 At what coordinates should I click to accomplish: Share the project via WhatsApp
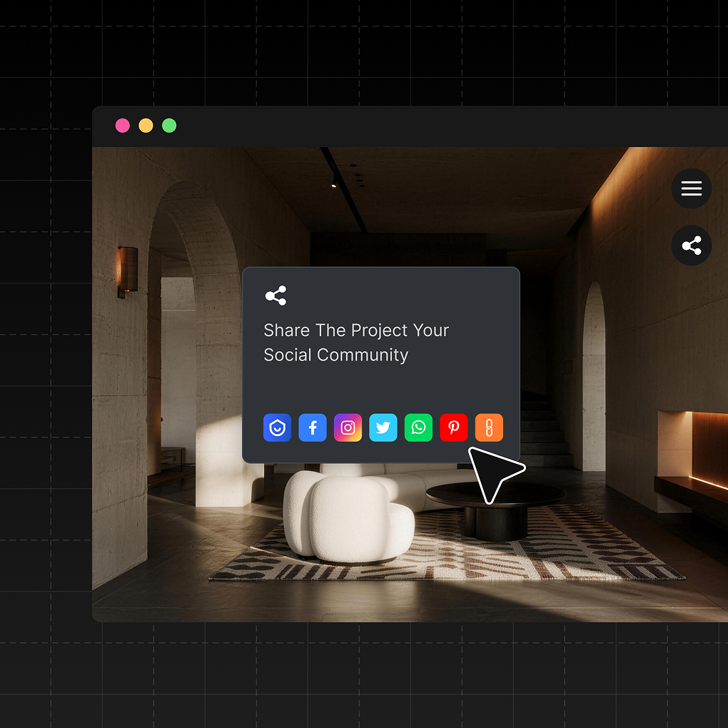[418, 428]
